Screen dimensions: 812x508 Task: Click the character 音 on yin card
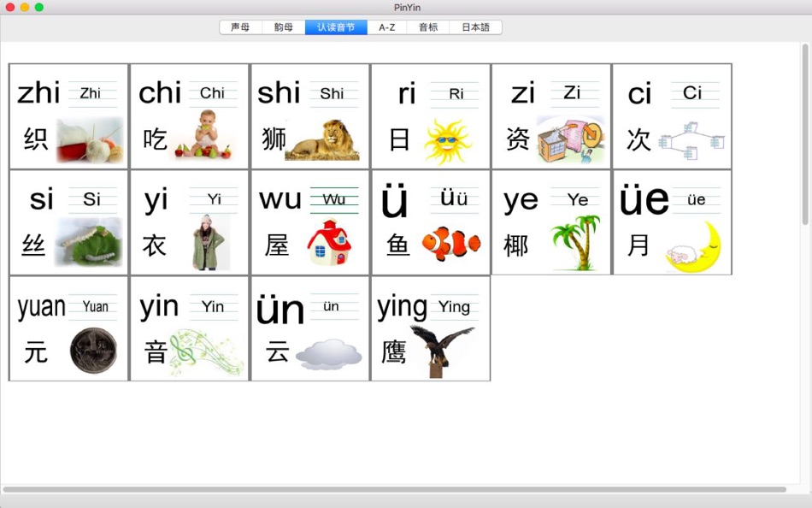(156, 352)
